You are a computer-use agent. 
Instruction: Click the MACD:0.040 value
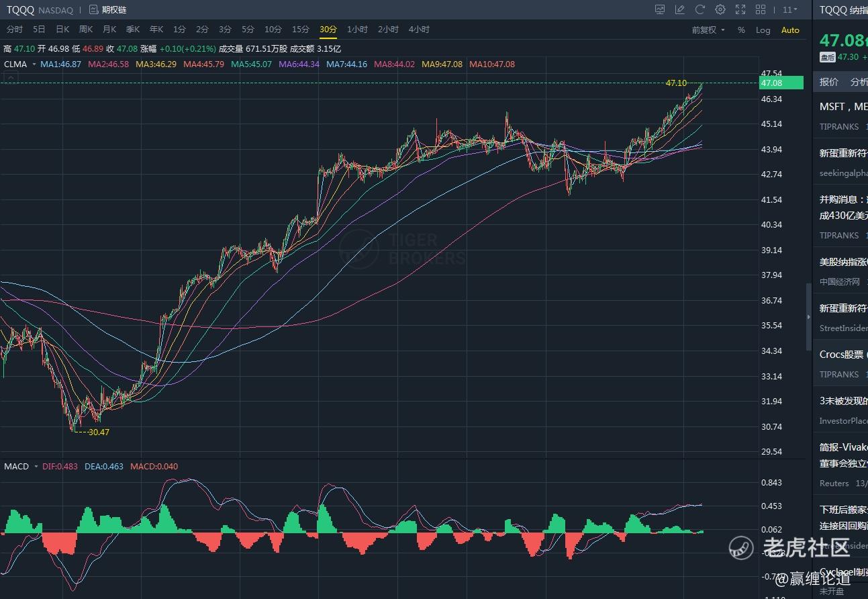pos(154,466)
